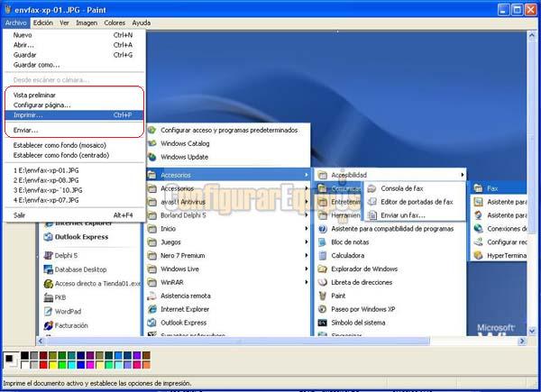Open recent file 1 envfax-xp-01.JPG
Image resolution: width=541 pixels, height=392 pixels.
[x=74, y=170]
